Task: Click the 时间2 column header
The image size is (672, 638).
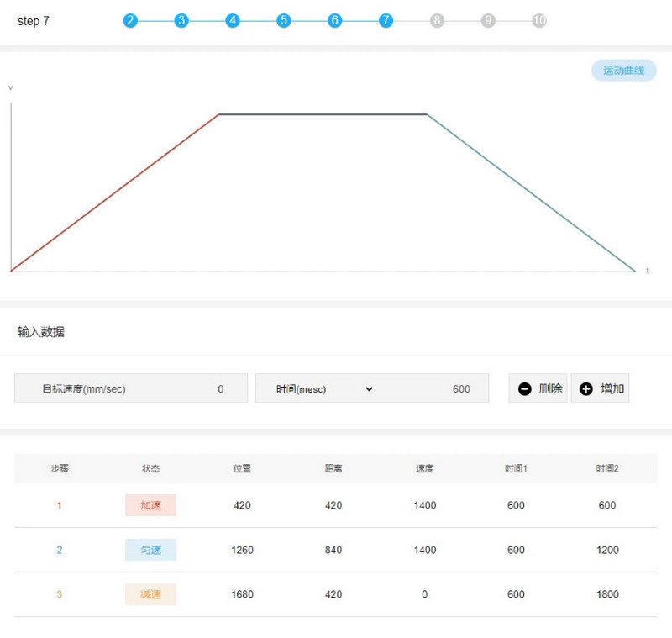Action: [606, 468]
